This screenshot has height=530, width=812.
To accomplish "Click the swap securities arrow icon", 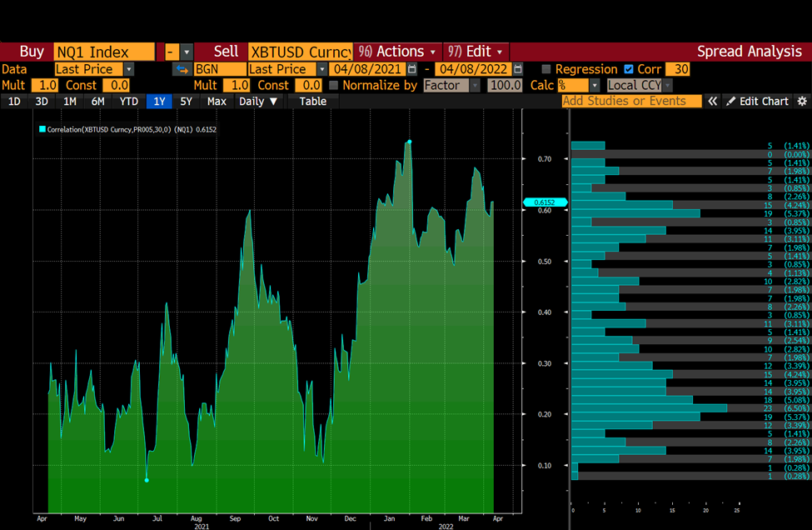I will pyautogui.click(x=182, y=69).
